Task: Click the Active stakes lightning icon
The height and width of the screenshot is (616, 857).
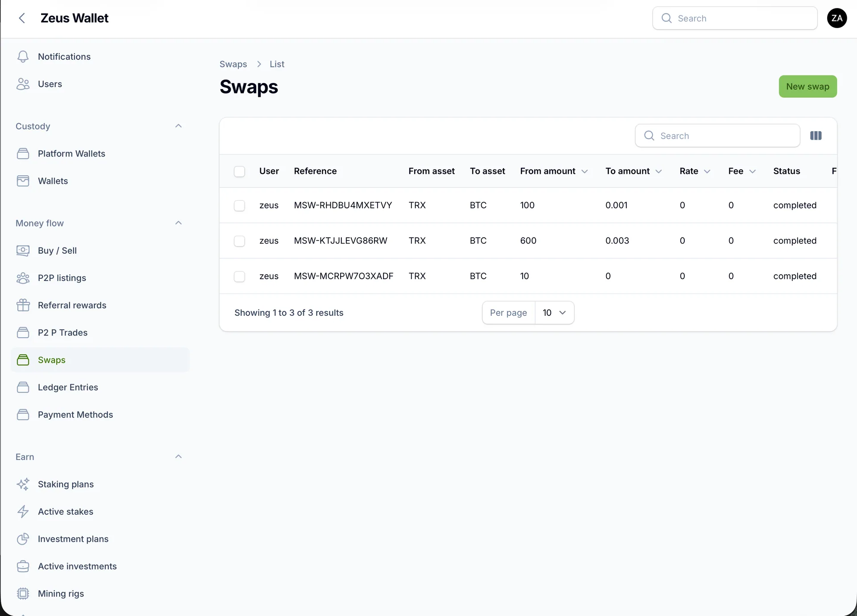Action: pos(23,512)
